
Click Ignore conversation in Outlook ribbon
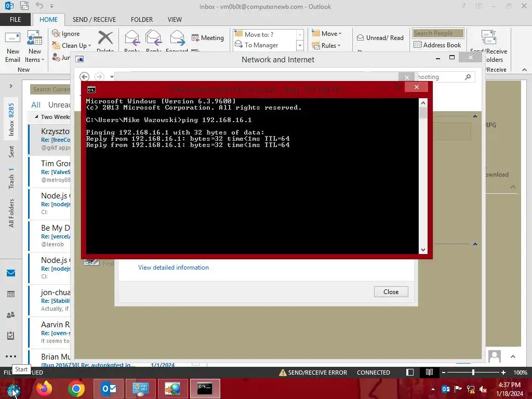pyautogui.click(x=66, y=34)
